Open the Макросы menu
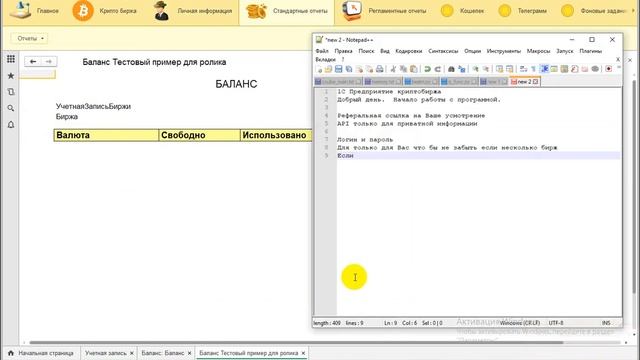This screenshot has width=640, height=360. coord(538,51)
